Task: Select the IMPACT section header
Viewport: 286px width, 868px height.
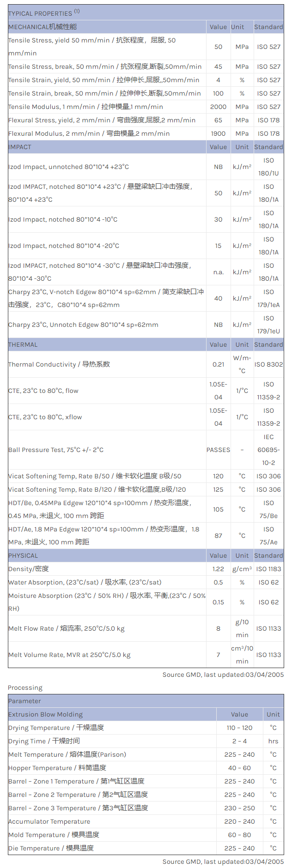Action: [20, 147]
